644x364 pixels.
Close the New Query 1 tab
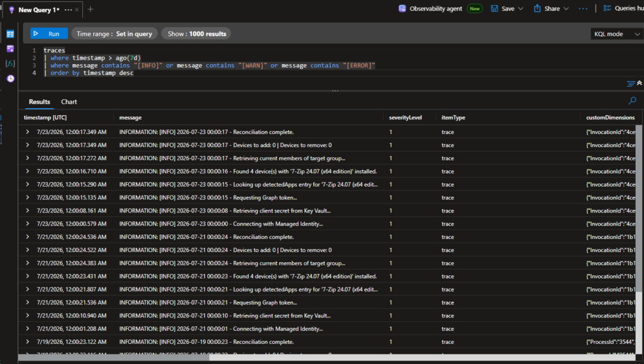coord(77,9)
